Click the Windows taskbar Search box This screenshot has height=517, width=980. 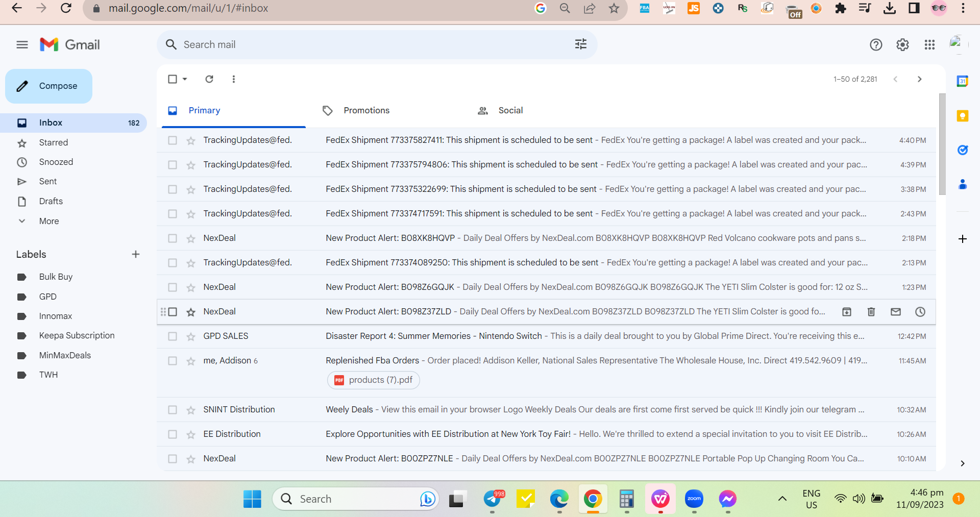(x=356, y=499)
